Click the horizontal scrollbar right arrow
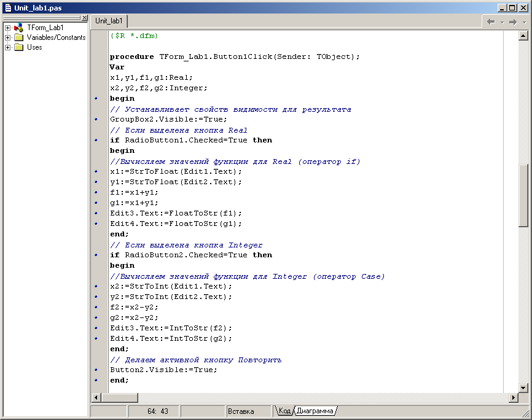 (x=514, y=397)
